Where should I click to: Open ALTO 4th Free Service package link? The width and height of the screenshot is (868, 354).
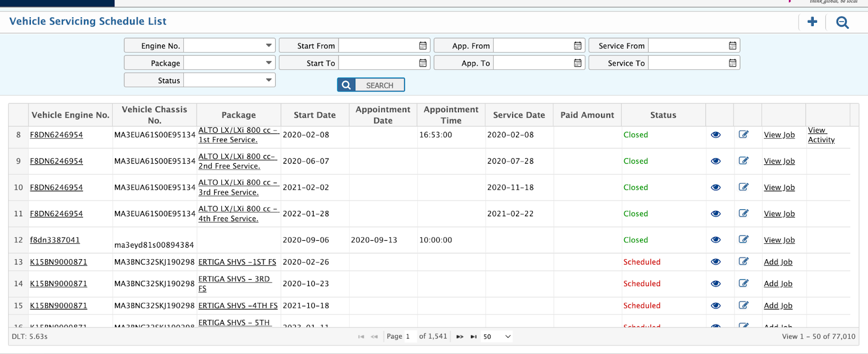pyautogui.click(x=238, y=214)
